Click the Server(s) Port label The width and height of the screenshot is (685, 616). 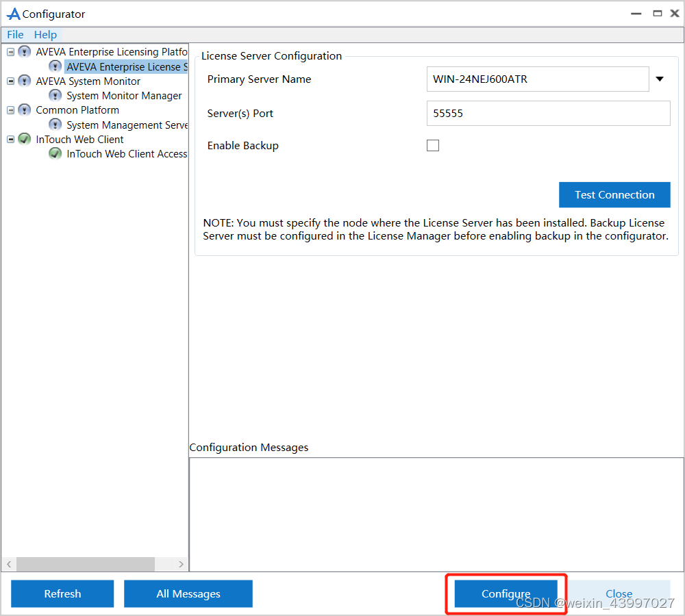pos(240,114)
